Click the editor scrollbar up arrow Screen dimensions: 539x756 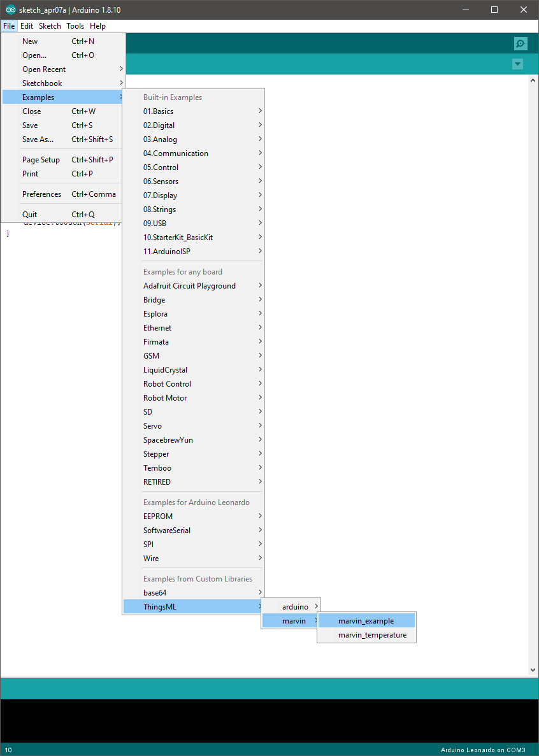[533, 81]
